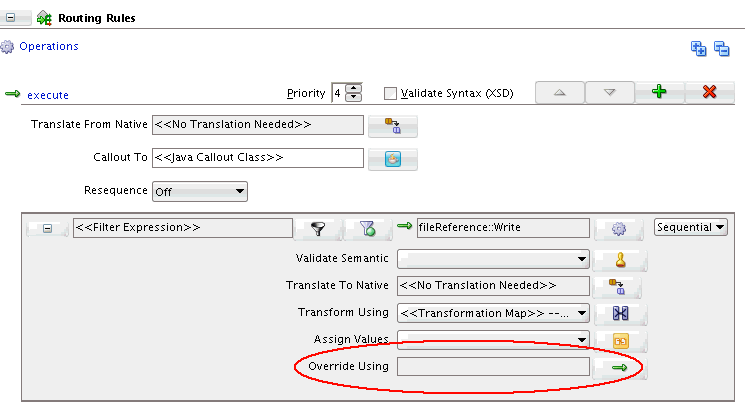Open fileReference::Write target gear icon
Image resolution: width=751 pixels, height=405 pixels.
tap(618, 229)
